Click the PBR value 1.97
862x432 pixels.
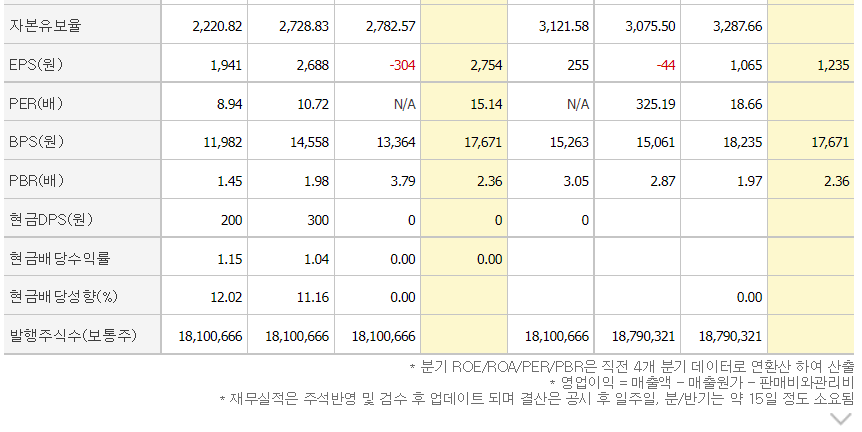[x=750, y=181]
